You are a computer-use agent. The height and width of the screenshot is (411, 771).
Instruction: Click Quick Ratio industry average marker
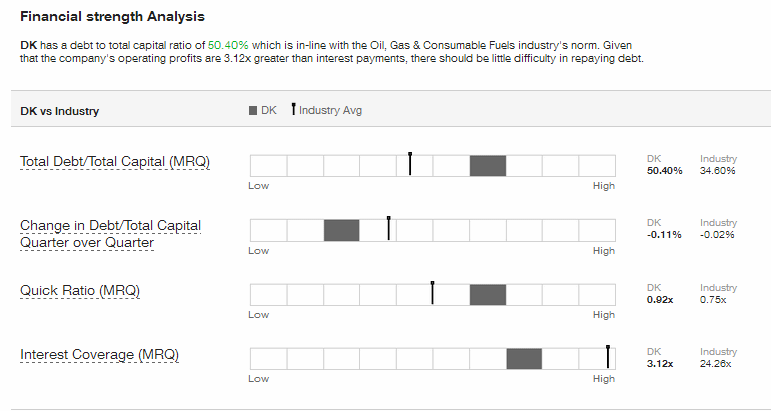[x=432, y=293]
